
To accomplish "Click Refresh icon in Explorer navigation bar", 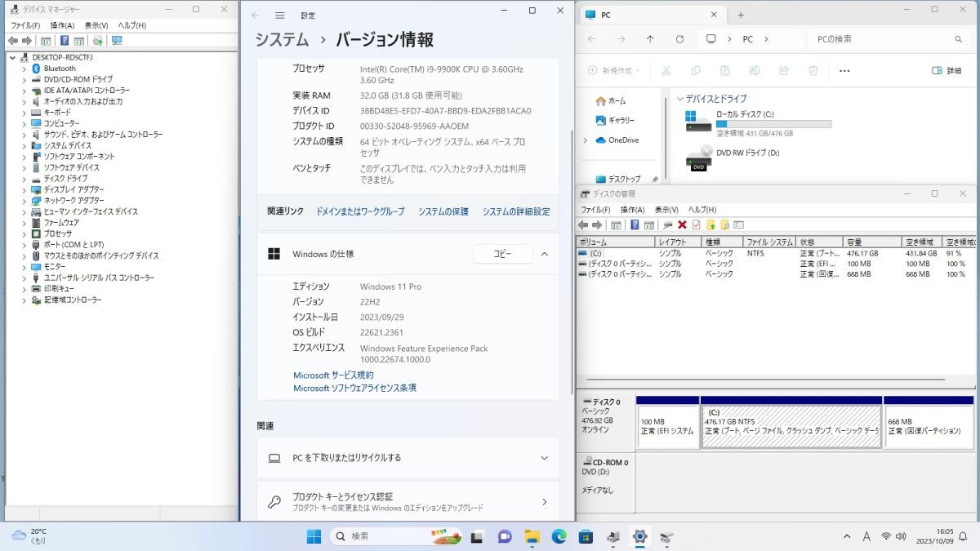I will pyautogui.click(x=679, y=39).
